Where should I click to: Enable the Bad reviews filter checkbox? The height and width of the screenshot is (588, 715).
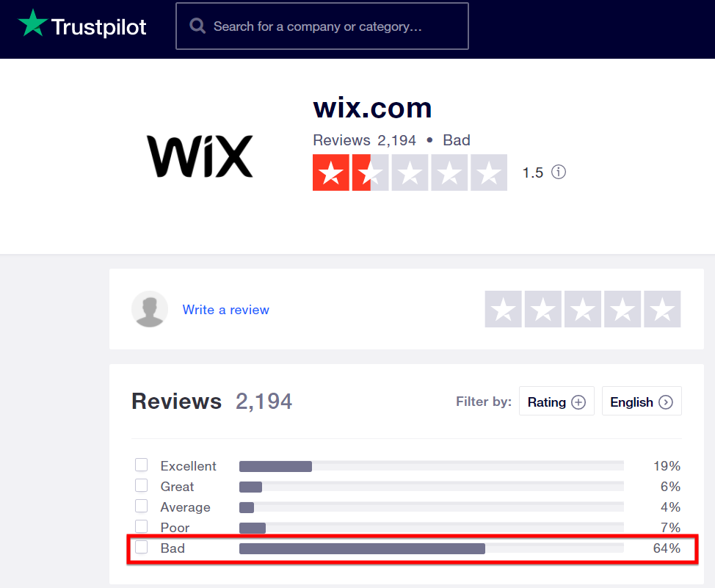(141, 547)
